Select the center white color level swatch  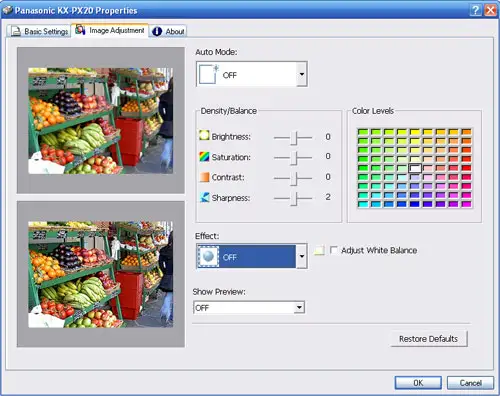(x=415, y=168)
